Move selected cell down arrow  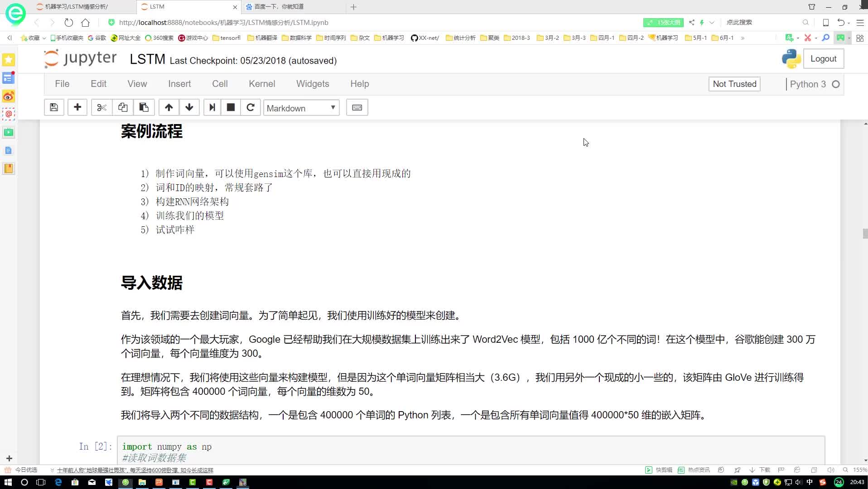pyautogui.click(x=189, y=107)
